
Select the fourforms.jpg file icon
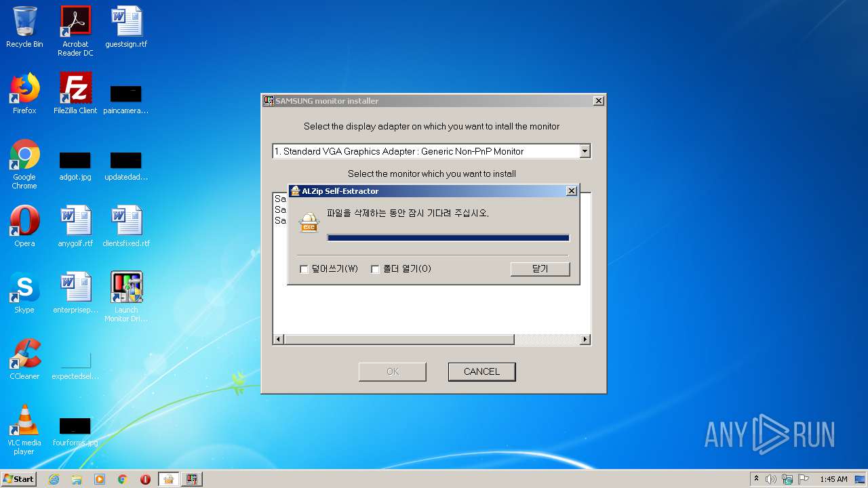tap(75, 432)
